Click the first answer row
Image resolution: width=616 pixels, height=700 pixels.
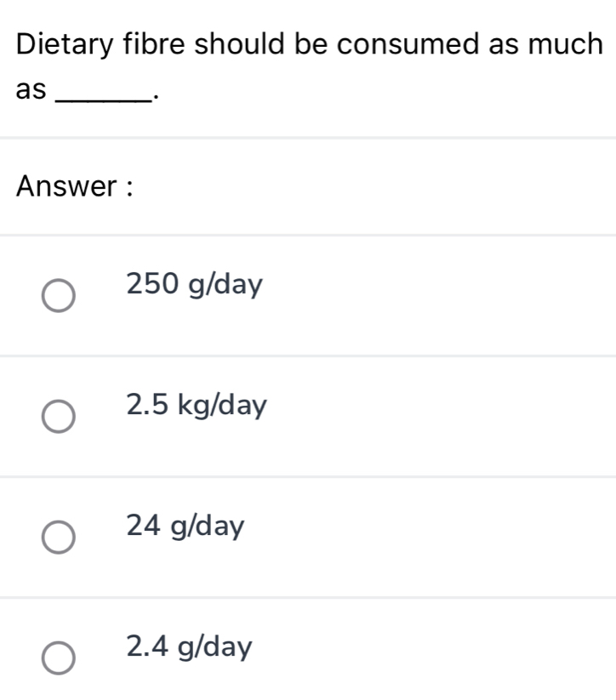(x=306, y=289)
